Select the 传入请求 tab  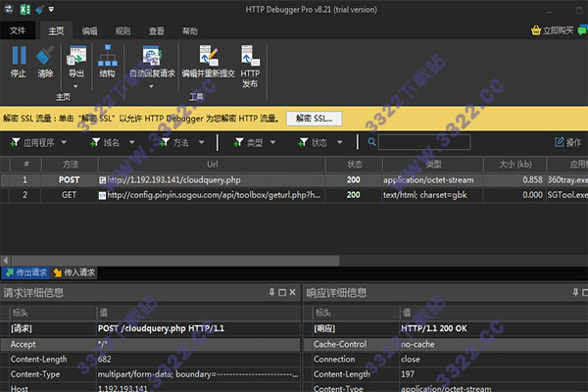point(73,272)
